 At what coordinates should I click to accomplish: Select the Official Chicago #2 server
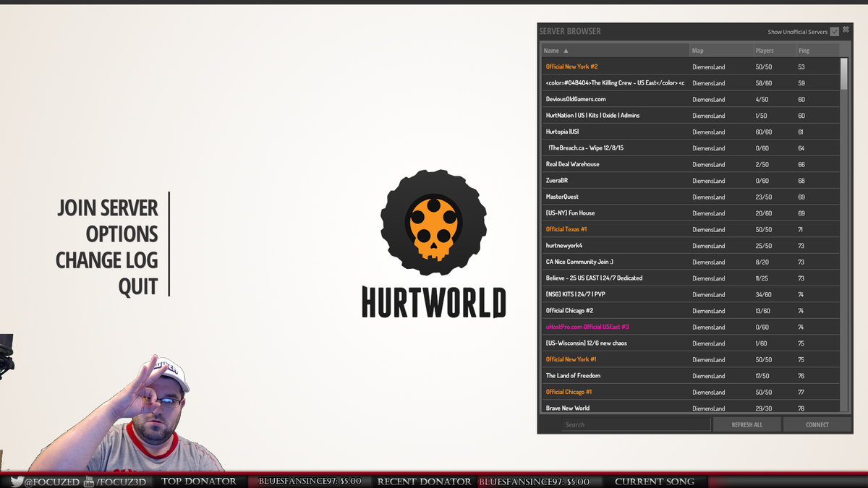[691, 311]
